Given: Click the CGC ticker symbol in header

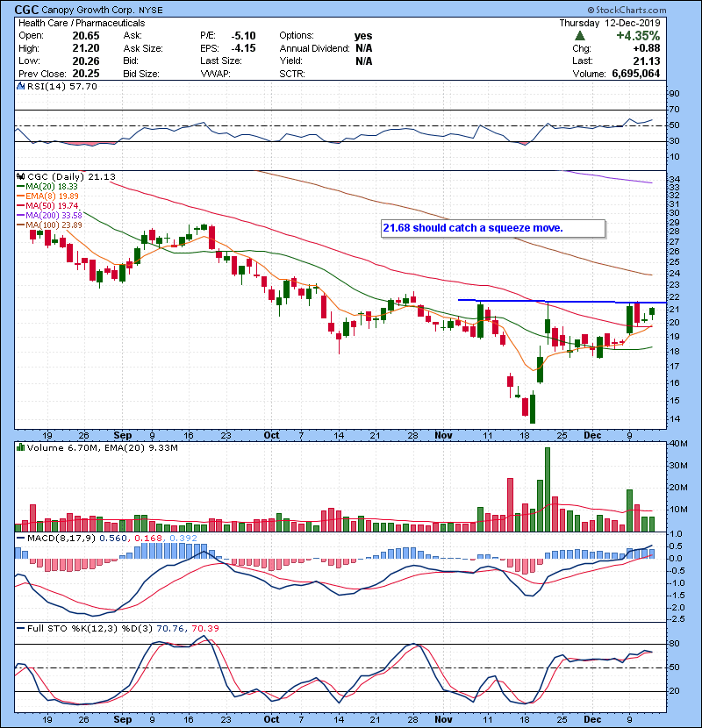Looking at the screenshot, I should coord(26,10).
